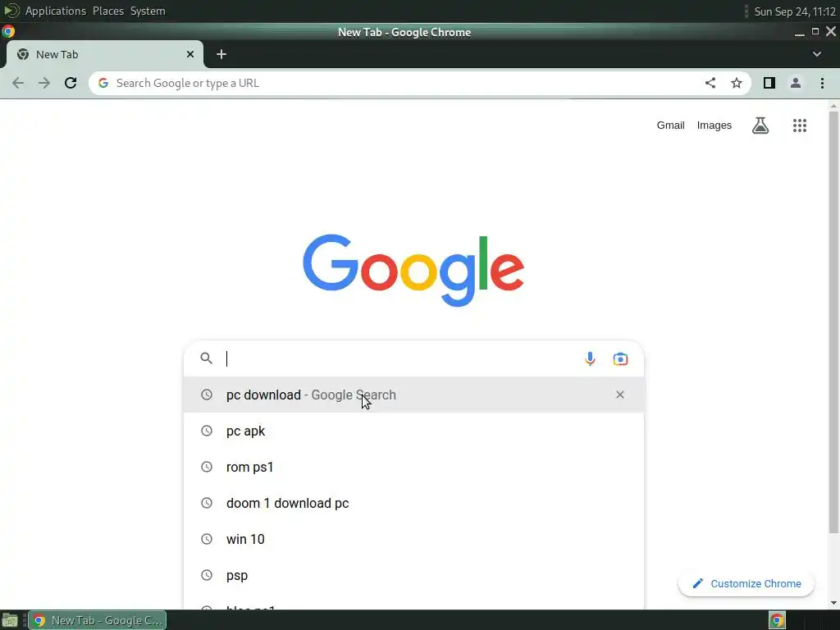The image size is (840, 630).
Task: Open the Places menu
Action: [108, 11]
